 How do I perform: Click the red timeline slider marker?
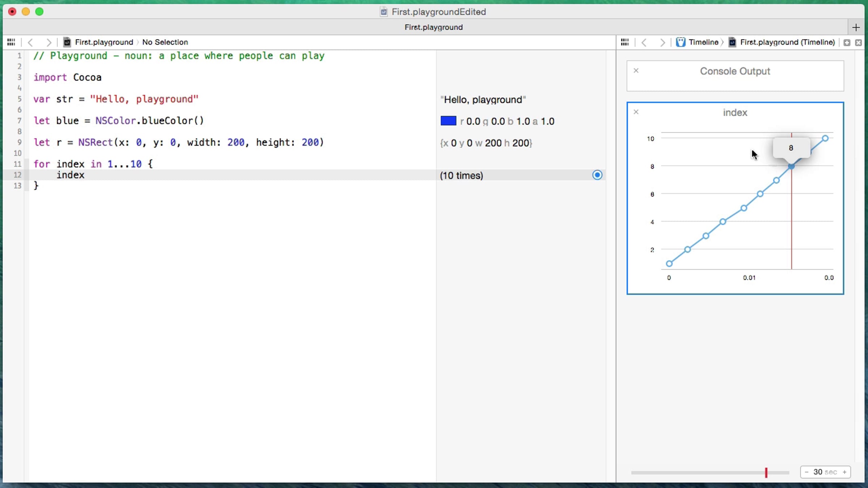click(x=766, y=472)
